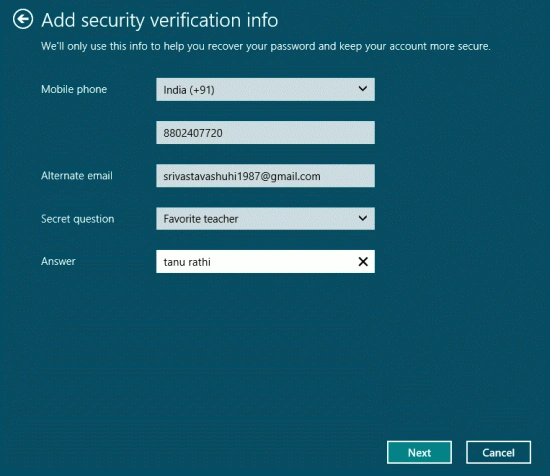The width and height of the screenshot is (550, 476).
Task: Expand the Favorite teacher secret question dropdown
Action: coord(265,219)
